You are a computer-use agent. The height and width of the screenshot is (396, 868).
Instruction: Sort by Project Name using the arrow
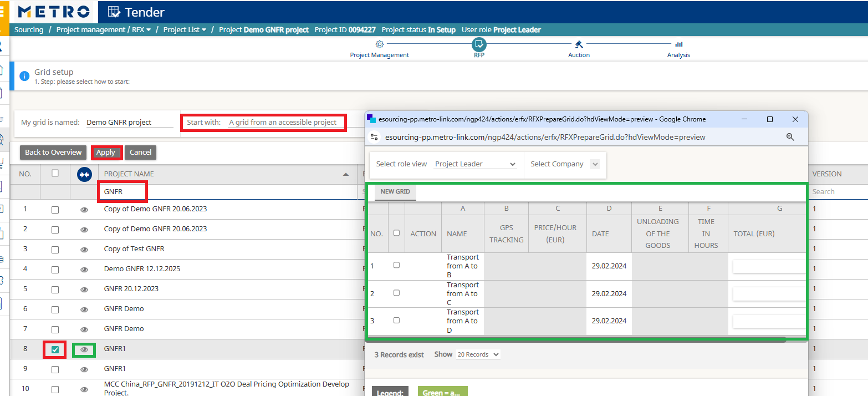(x=346, y=174)
